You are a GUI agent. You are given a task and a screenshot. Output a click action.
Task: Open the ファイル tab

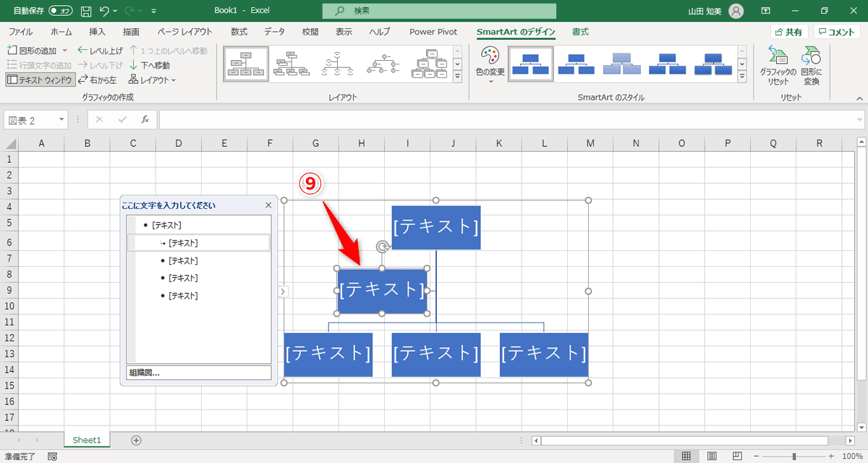[20, 32]
